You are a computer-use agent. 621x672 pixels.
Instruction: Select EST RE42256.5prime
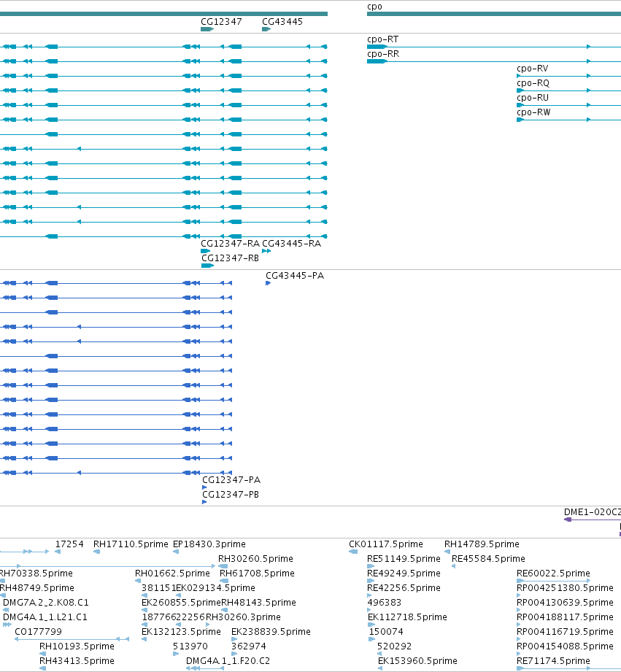(404, 588)
